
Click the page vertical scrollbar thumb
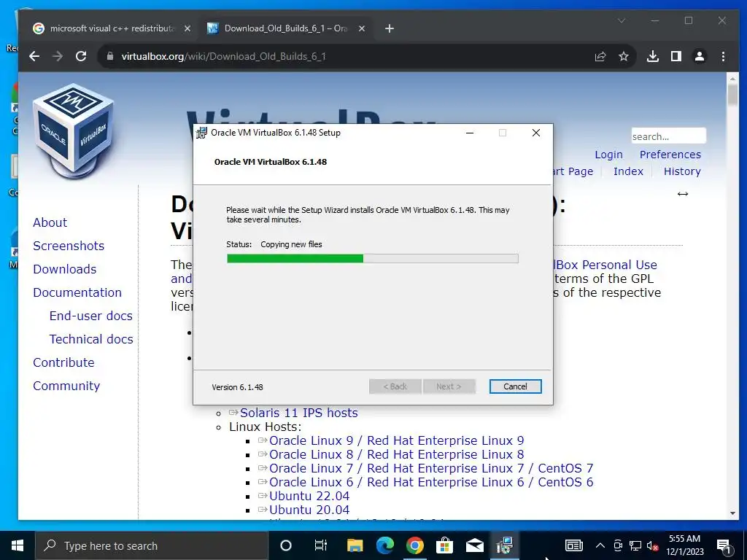click(x=732, y=95)
